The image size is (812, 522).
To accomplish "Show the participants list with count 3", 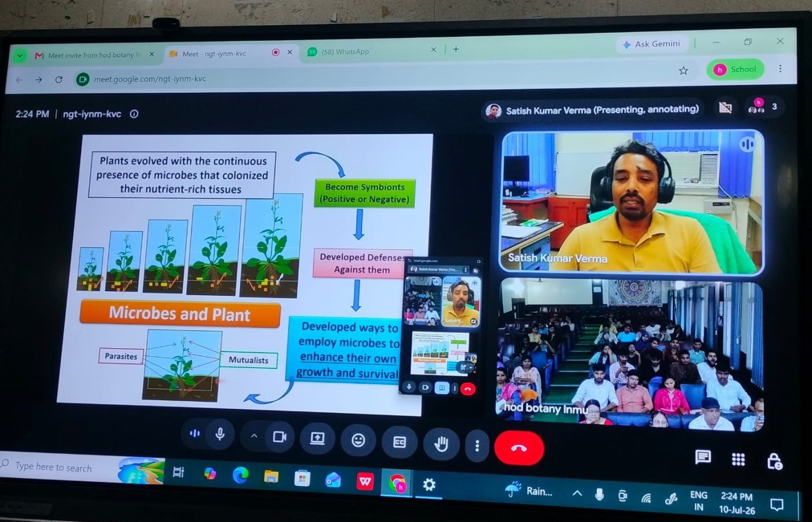I will click(x=762, y=106).
